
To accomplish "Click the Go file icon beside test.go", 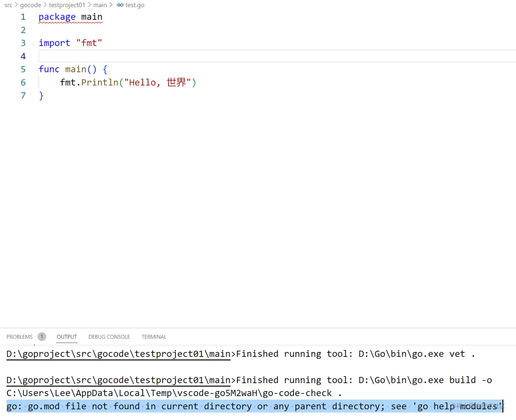I will pyautogui.click(x=120, y=5).
